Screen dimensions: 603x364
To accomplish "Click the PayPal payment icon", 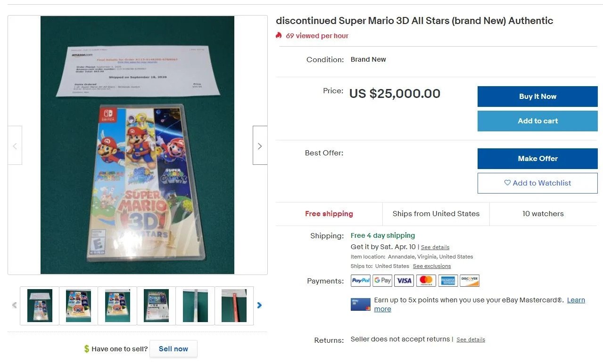I will point(361,281).
